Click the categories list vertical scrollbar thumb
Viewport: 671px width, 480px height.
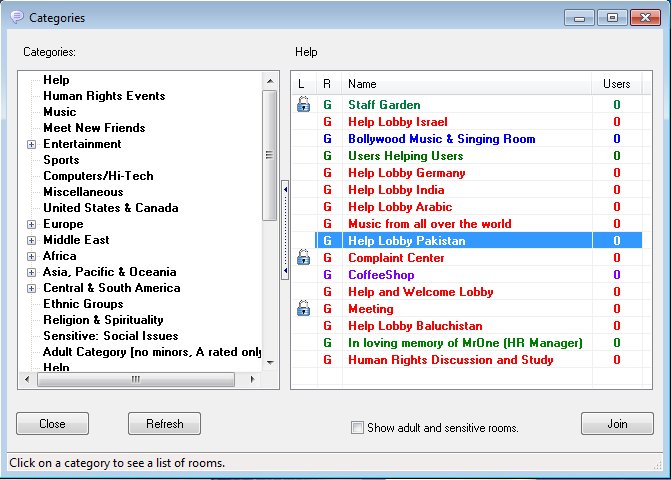269,155
